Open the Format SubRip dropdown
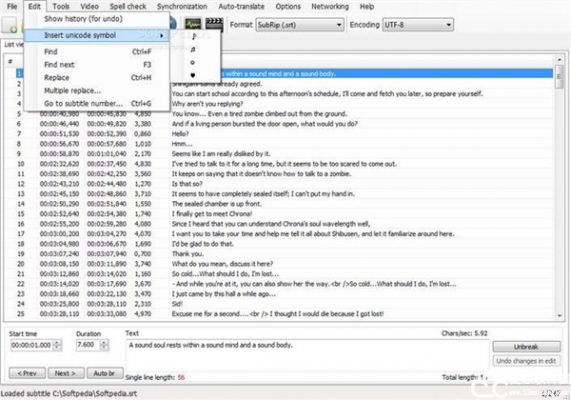The width and height of the screenshot is (571, 400). 300,25
